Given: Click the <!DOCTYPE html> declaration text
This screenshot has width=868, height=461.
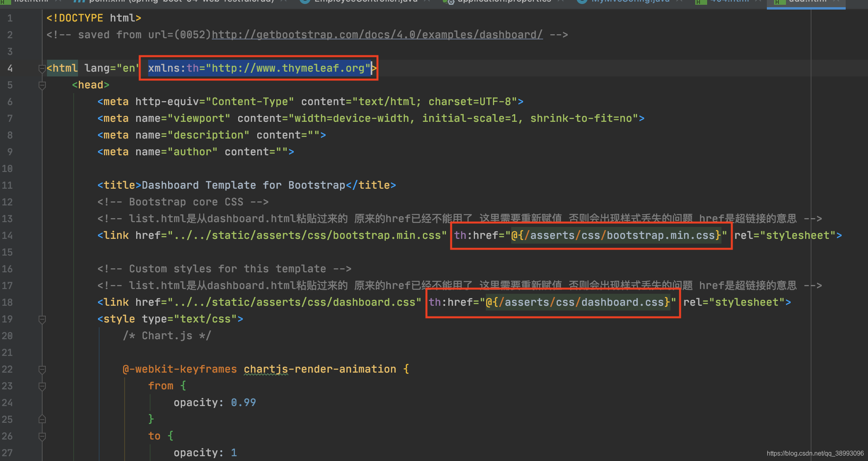Looking at the screenshot, I should click(x=94, y=18).
